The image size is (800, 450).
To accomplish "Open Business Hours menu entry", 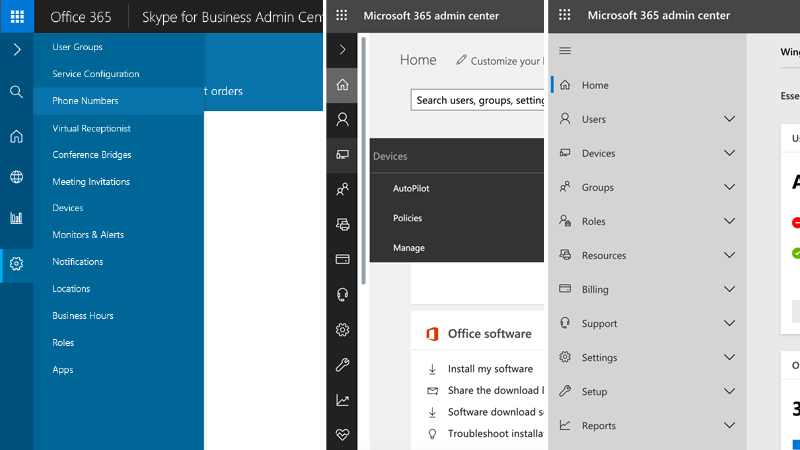I will tap(83, 316).
